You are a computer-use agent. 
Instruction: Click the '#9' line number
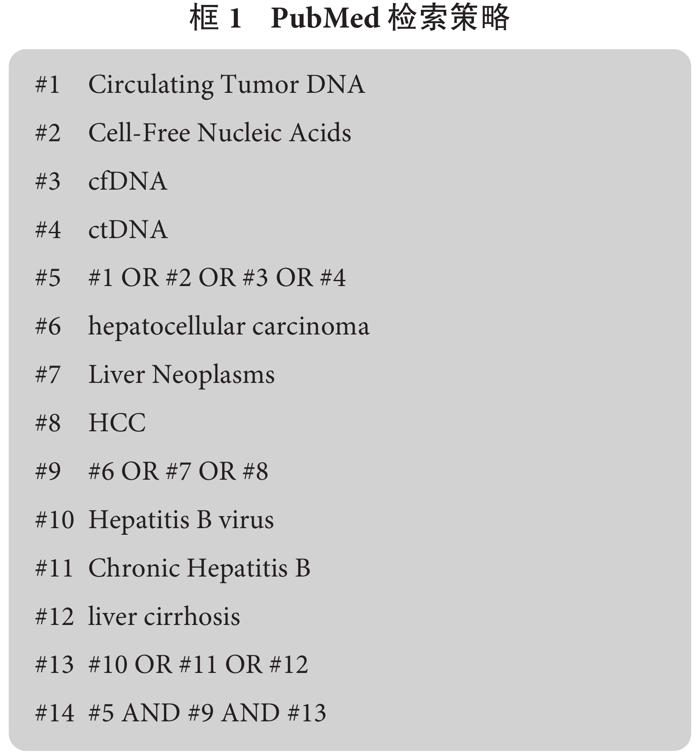[x=48, y=471]
